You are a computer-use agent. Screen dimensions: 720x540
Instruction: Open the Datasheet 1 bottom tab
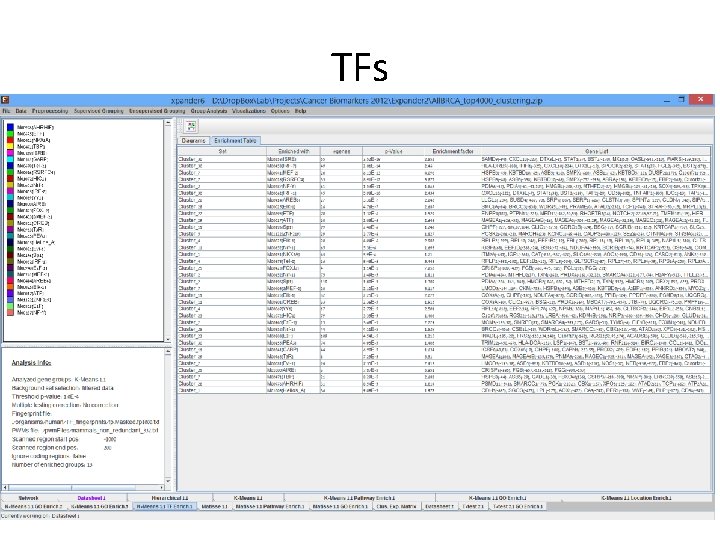tap(91, 498)
